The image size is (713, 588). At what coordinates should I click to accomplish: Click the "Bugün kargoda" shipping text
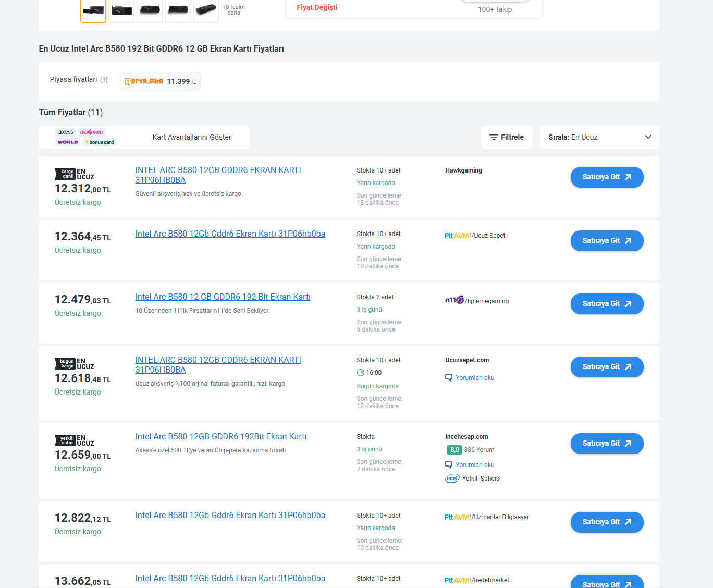click(x=378, y=386)
